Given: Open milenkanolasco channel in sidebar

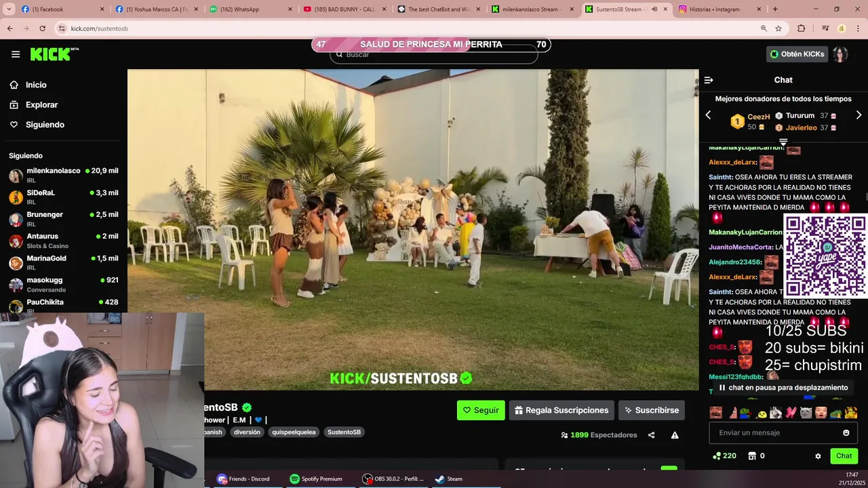Looking at the screenshot, I should click(x=64, y=176).
